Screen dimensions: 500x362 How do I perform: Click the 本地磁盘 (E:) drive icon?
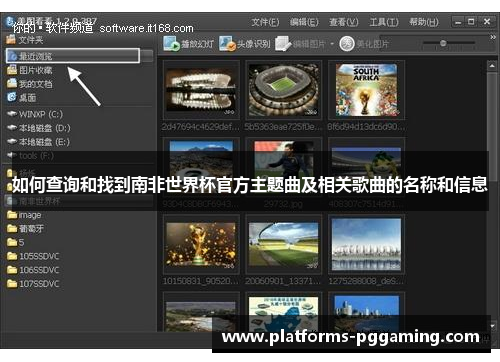tap(12, 142)
